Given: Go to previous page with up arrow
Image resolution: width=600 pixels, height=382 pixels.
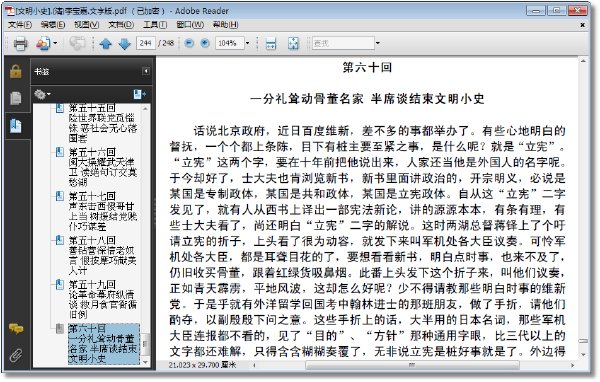Looking at the screenshot, I should [x=106, y=44].
